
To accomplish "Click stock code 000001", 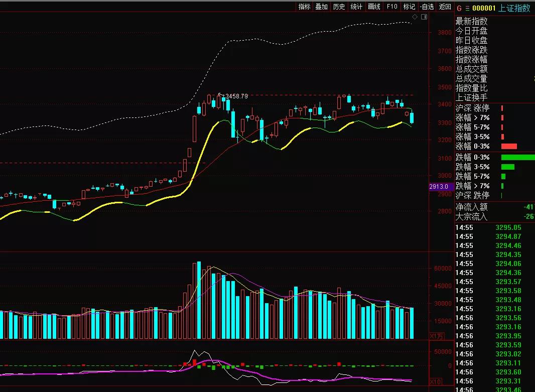I will tap(484, 8).
